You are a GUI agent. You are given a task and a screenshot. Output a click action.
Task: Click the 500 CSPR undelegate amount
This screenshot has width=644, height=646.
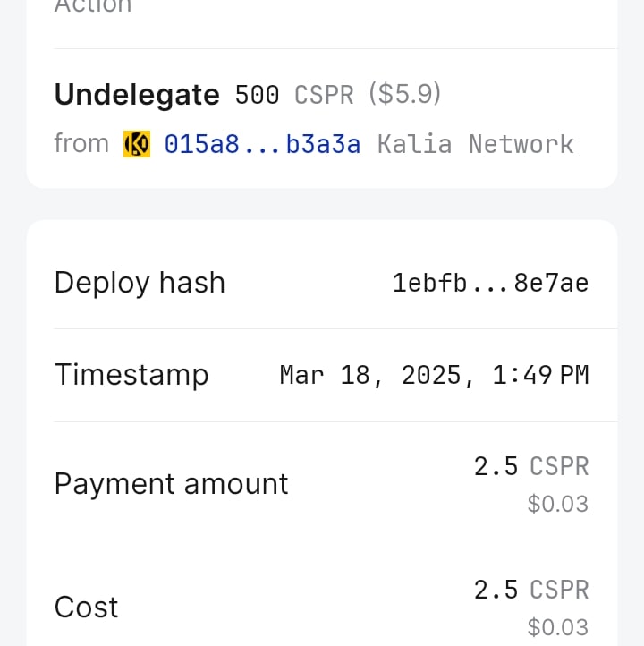pyautogui.click(x=294, y=95)
